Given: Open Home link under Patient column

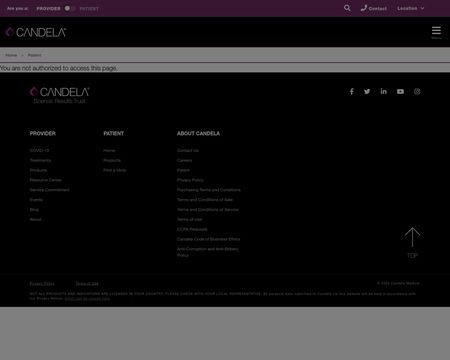Looking at the screenshot, I should pyautogui.click(x=109, y=151).
